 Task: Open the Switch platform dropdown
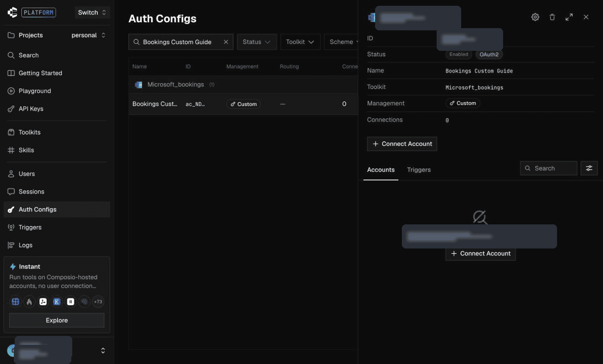click(92, 12)
